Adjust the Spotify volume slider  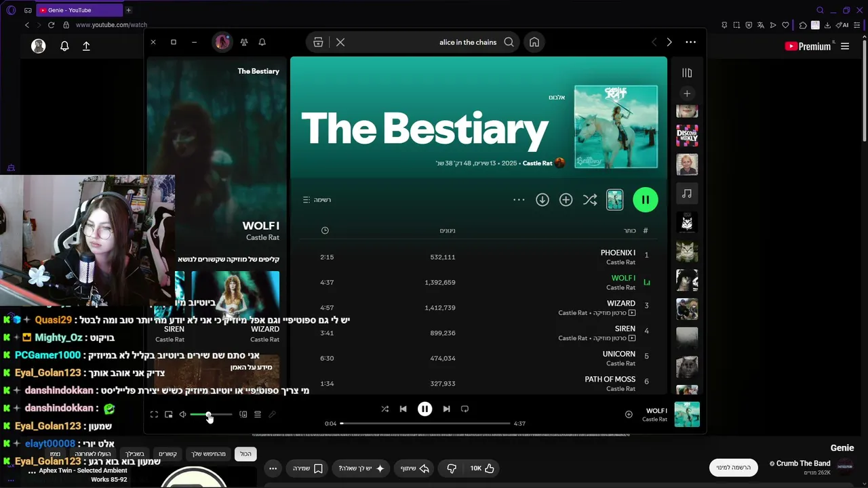(211, 414)
